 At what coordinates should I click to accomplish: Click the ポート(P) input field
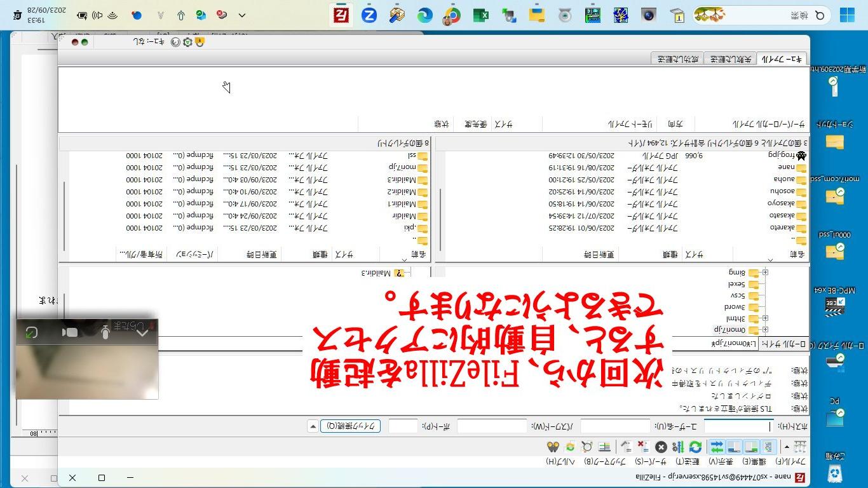point(403,426)
